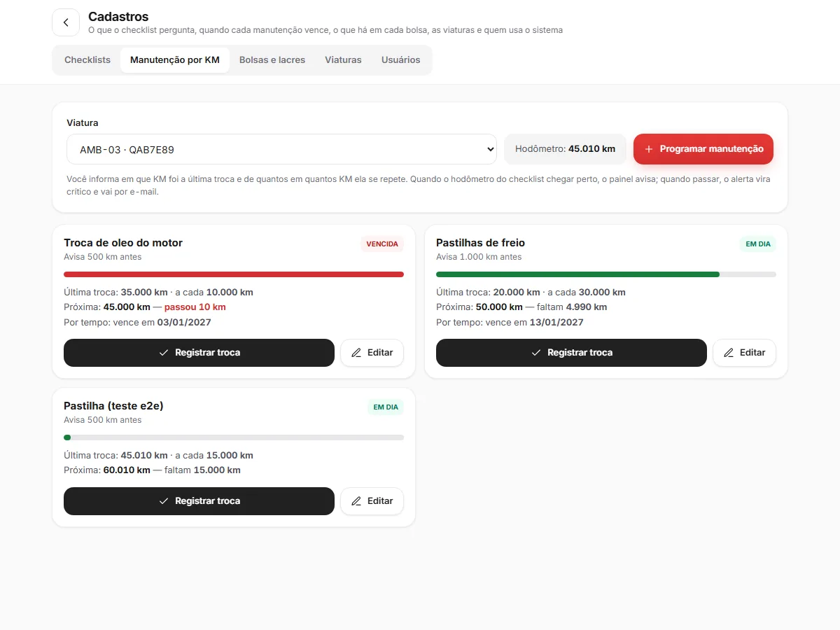Click the pencil icon on Pastilha (teste e2e) card
Image resolution: width=840 pixels, height=630 pixels.
(x=356, y=501)
